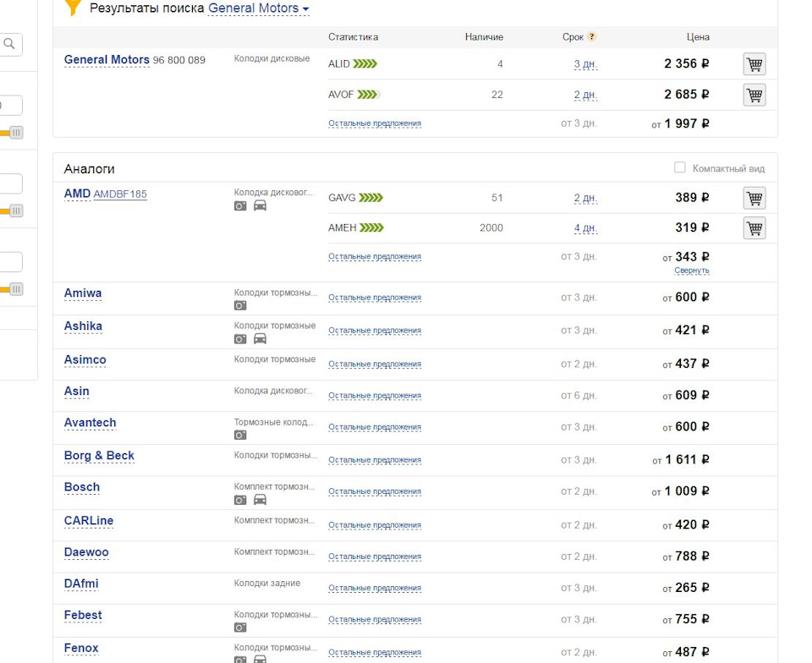The image size is (812, 663).
Task: Add the AVOF offer to cart
Action: pos(754,95)
